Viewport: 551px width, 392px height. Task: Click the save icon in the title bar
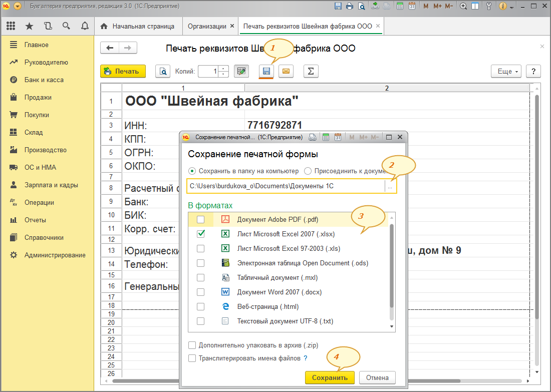click(338, 6)
